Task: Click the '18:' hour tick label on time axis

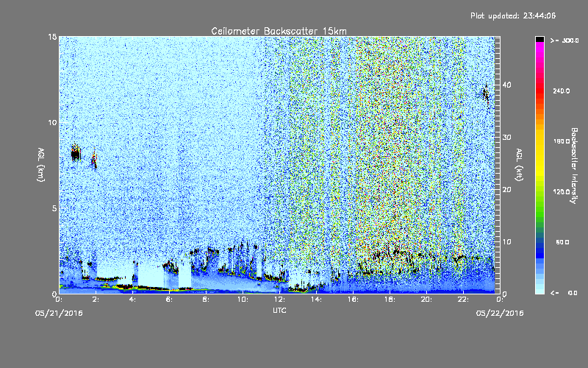Action: (x=390, y=300)
